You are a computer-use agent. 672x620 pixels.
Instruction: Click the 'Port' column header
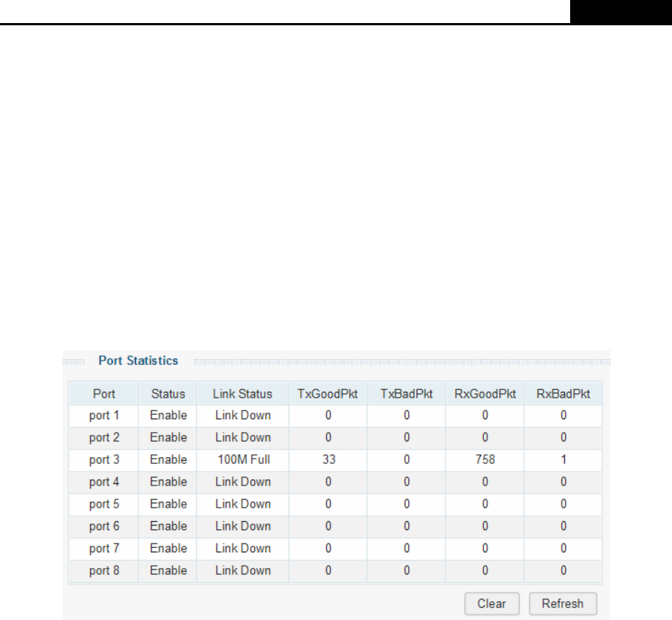pyautogui.click(x=104, y=394)
